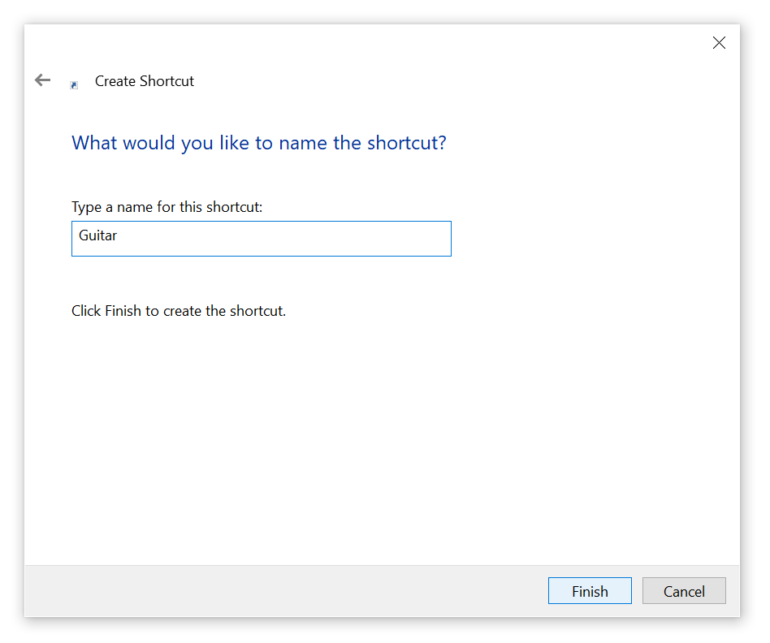
Task: Click the blank space between Finish and Cancel
Action: 637,591
